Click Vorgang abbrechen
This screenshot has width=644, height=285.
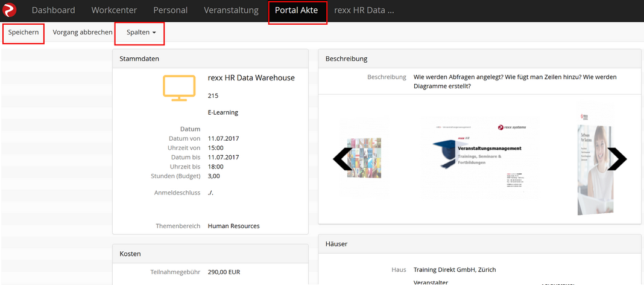tap(83, 32)
